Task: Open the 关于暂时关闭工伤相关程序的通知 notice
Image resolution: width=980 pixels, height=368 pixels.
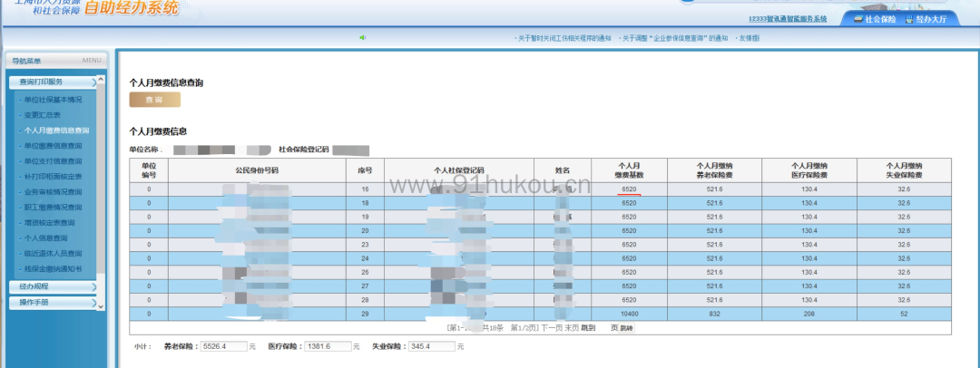Action: pyautogui.click(x=563, y=38)
